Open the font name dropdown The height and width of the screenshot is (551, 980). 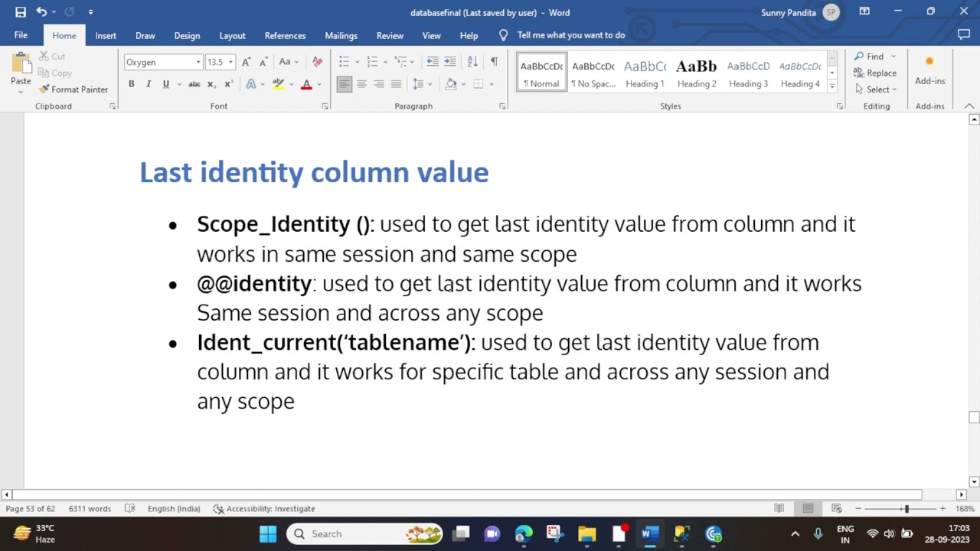coord(198,63)
